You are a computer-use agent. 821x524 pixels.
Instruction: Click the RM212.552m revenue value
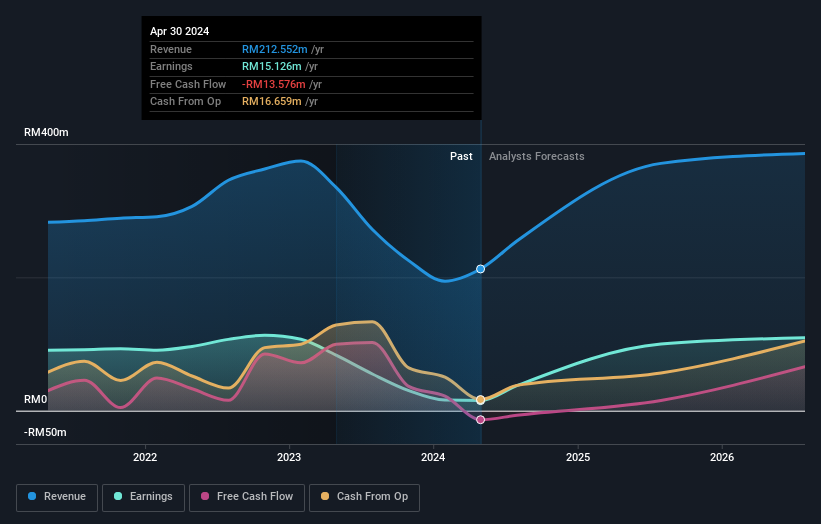[x=274, y=49]
